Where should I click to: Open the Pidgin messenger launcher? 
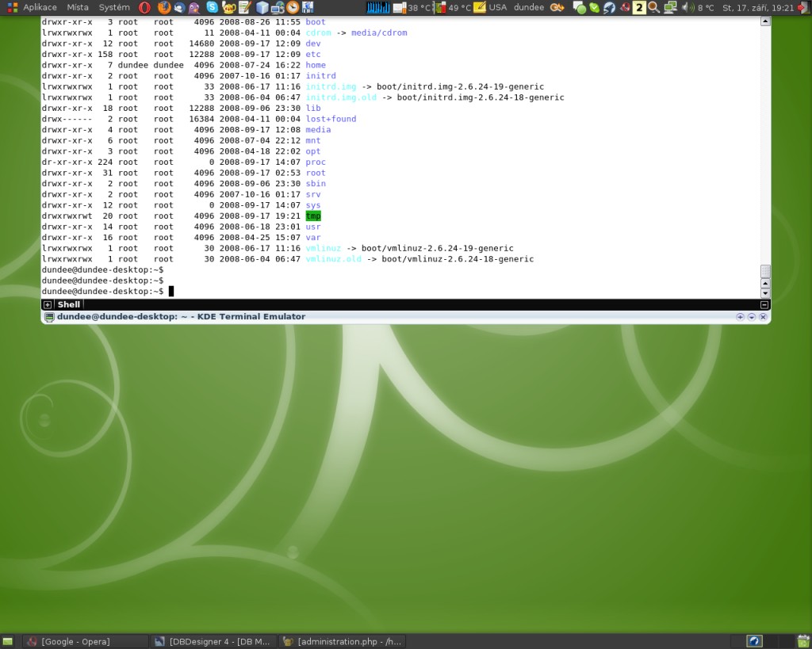tap(195, 7)
